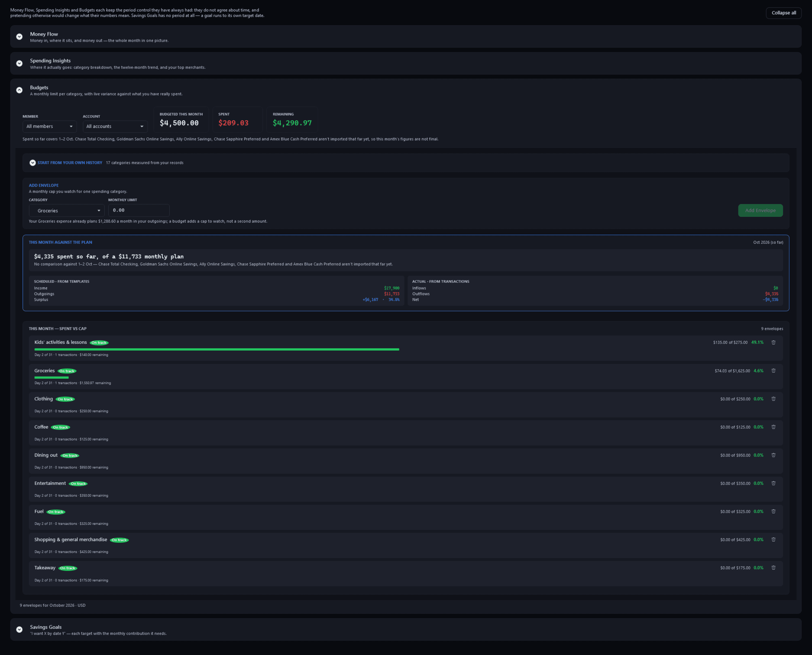Click the Spent $209.03 value
812x655 pixels.
(x=234, y=123)
